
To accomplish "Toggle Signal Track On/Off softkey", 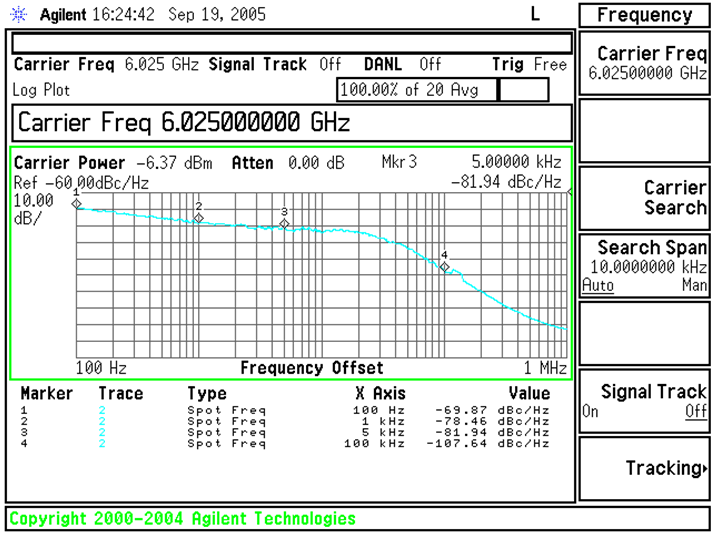I will (645, 401).
